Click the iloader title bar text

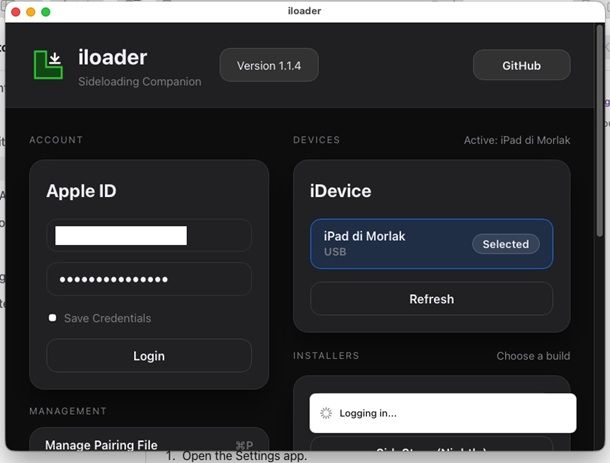(x=304, y=11)
